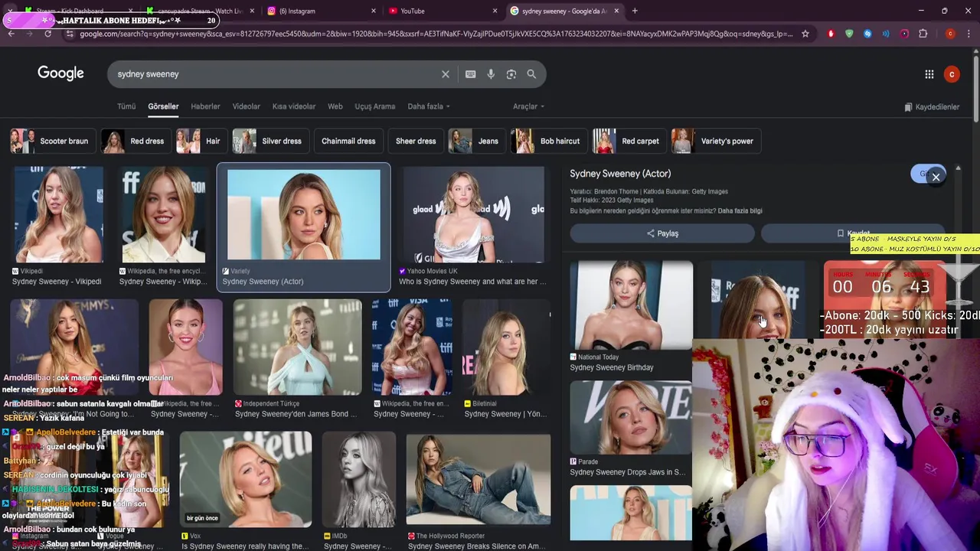The image size is (980, 551).
Task: Select the Red dress filter chip
Action: pos(136,141)
